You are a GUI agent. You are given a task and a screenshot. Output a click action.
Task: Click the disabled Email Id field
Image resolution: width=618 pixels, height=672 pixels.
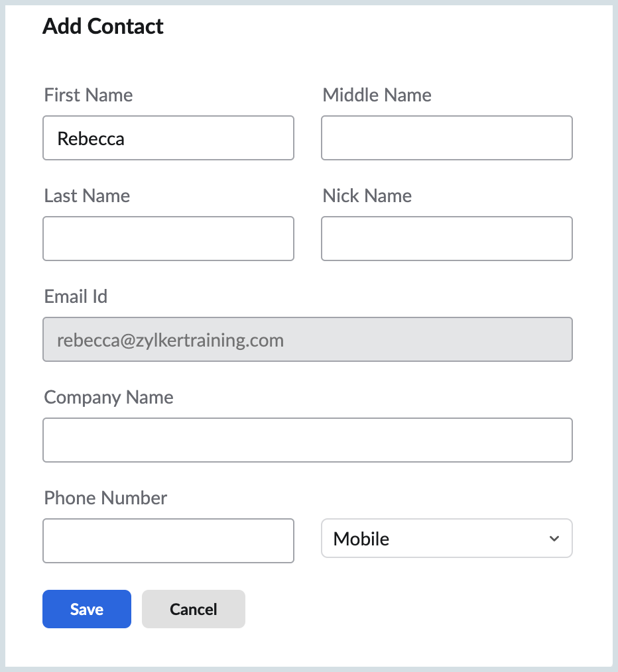click(x=307, y=339)
